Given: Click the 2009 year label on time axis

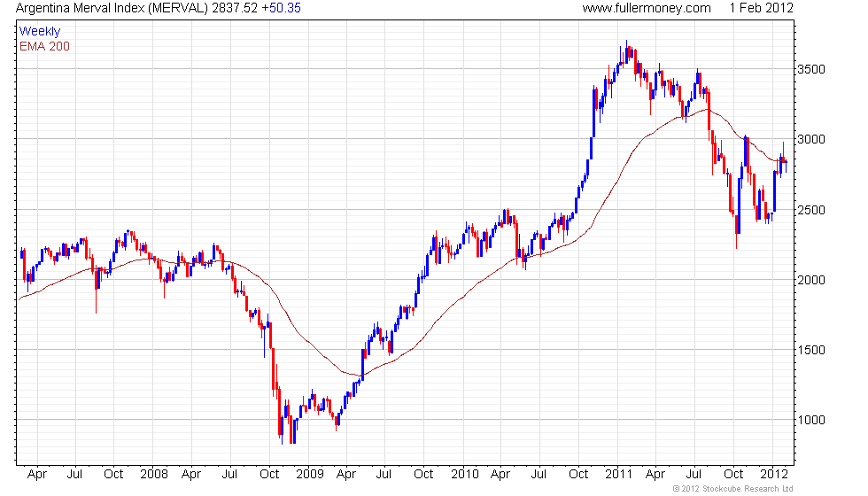Looking at the screenshot, I should [309, 474].
